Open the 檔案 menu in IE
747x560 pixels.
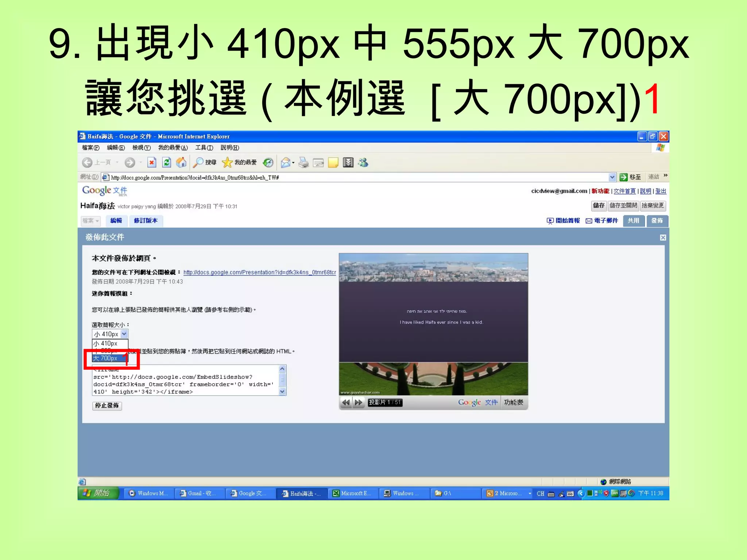pos(90,148)
